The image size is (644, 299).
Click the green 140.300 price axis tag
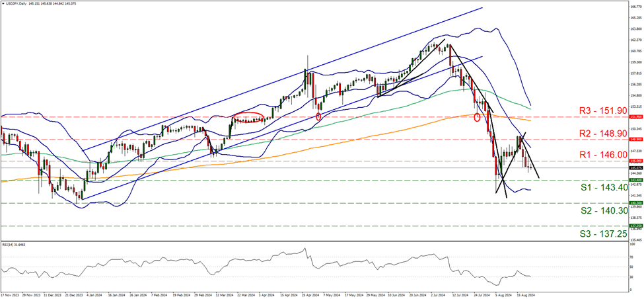click(x=635, y=203)
